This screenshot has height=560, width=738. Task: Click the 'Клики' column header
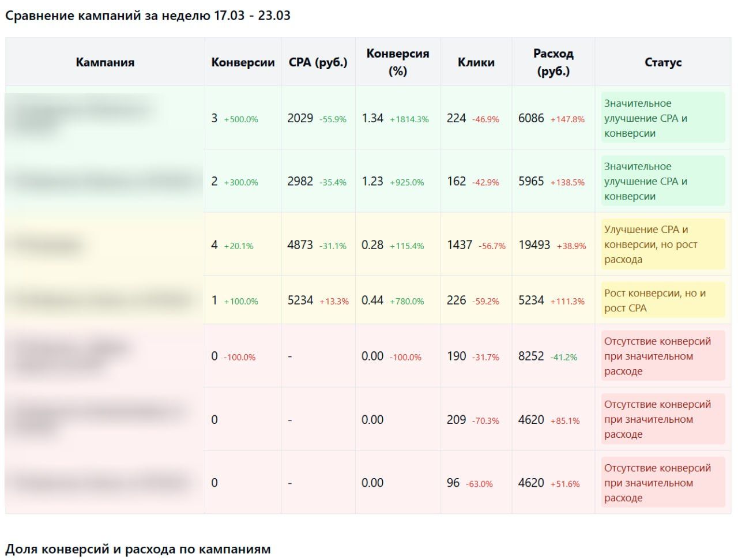(x=476, y=62)
